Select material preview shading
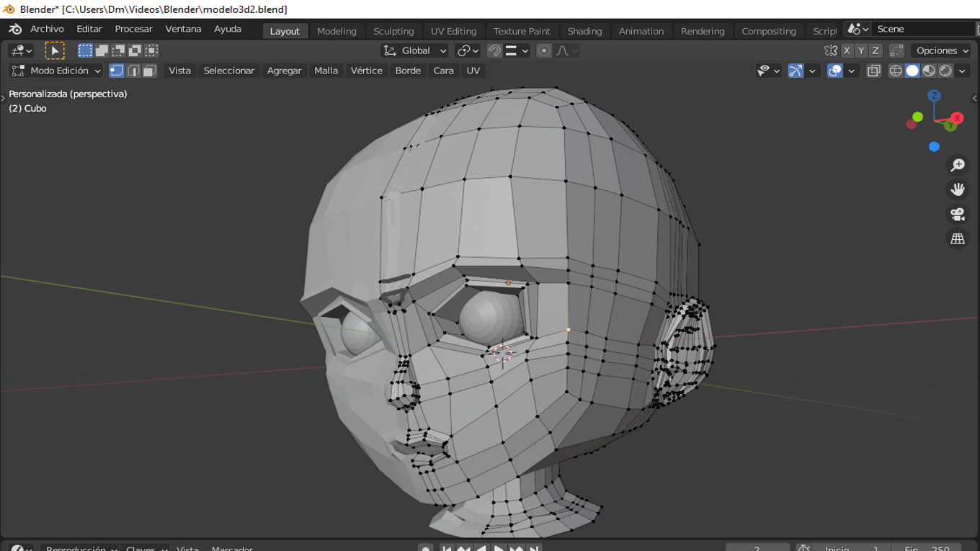 coord(929,71)
